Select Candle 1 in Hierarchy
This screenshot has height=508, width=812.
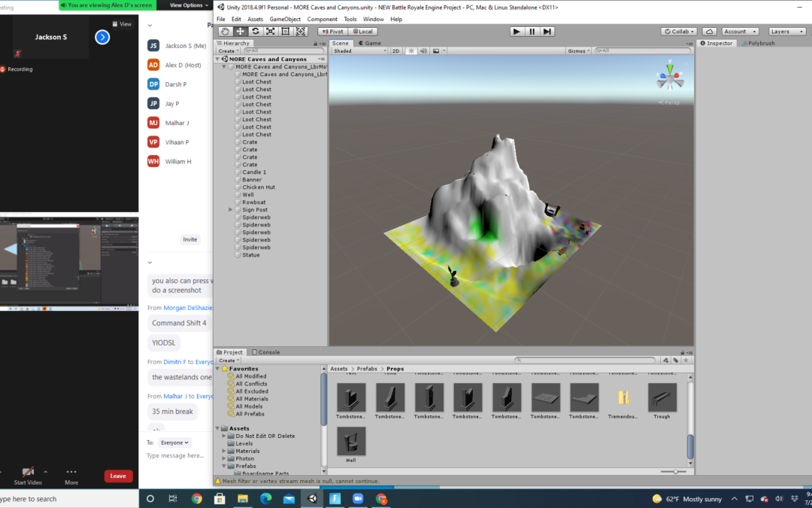[x=254, y=172]
